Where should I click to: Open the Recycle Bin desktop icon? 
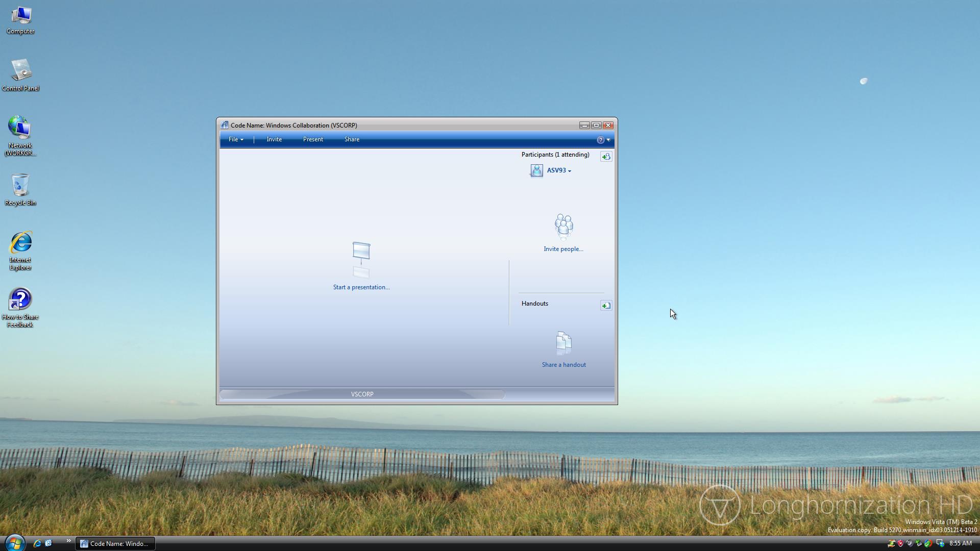(x=20, y=186)
